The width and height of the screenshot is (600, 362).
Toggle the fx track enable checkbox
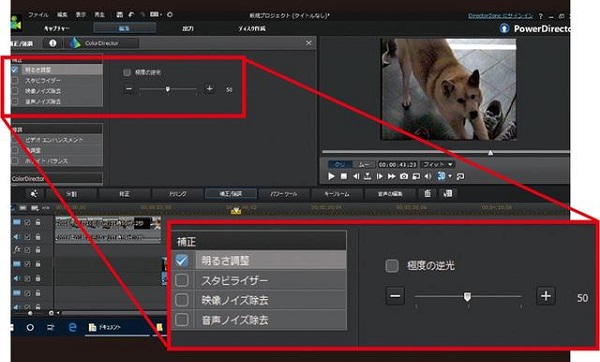pos(27,250)
